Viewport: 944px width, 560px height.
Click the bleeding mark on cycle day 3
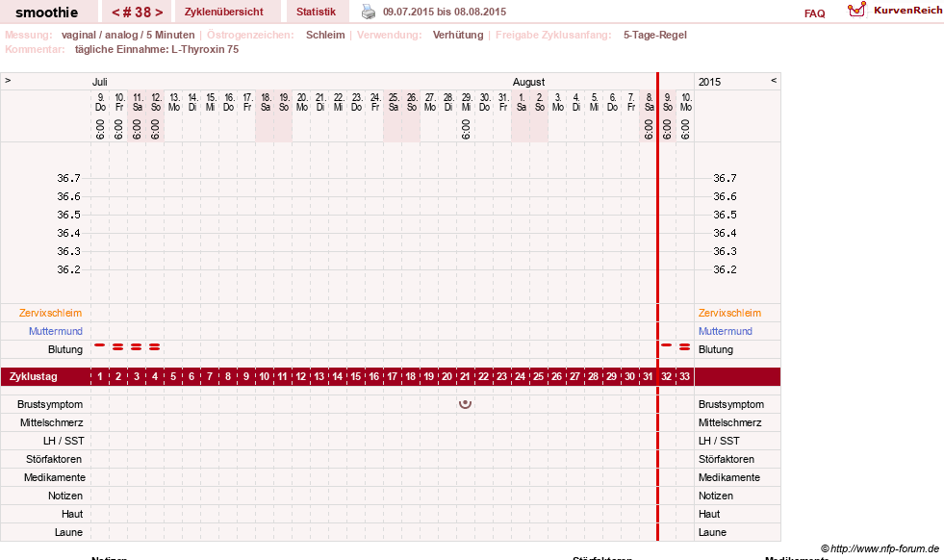click(x=137, y=346)
